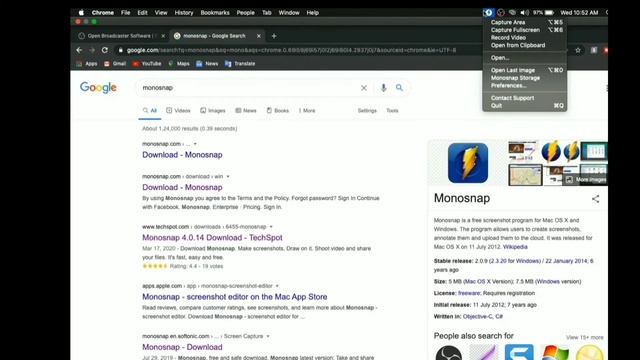Image resolution: width=640 pixels, height=360 pixels.
Task: Expand dropdown arrow beside softonic.com result
Action: pyautogui.click(x=268, y=336)
